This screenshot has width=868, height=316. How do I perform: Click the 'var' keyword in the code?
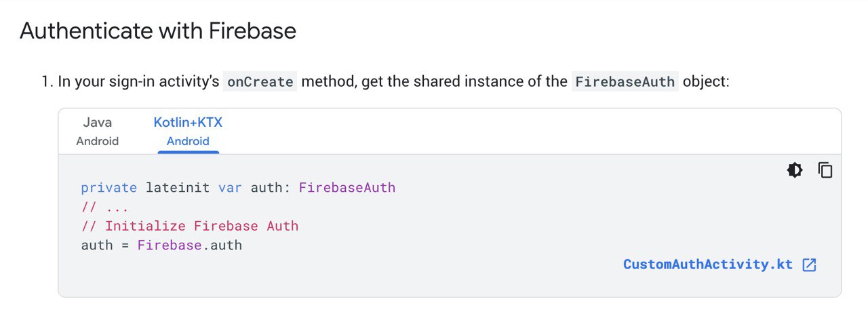[x=230, y=187]
